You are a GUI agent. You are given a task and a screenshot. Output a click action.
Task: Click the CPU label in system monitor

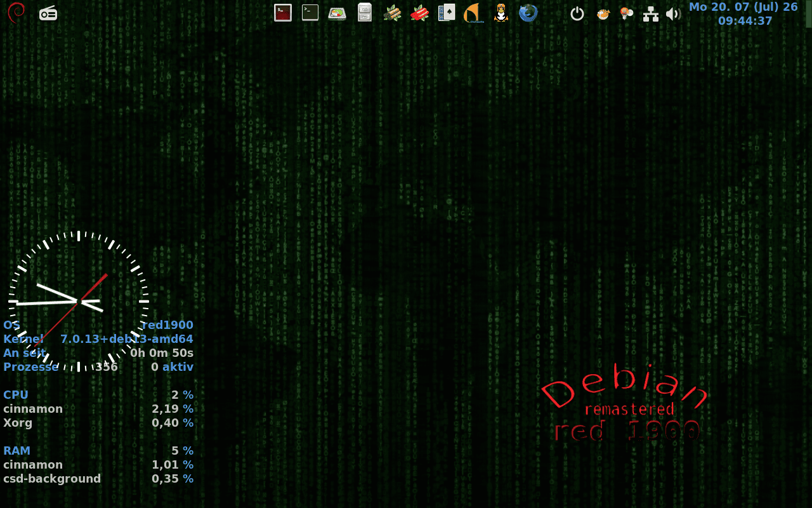point(16,395)
